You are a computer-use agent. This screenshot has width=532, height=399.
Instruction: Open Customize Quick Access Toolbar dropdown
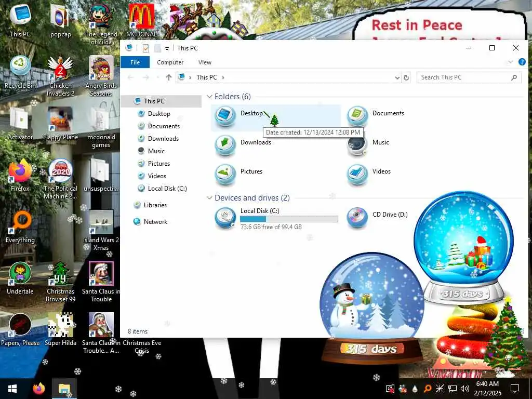pyautogui.click(x=167, y=48)
